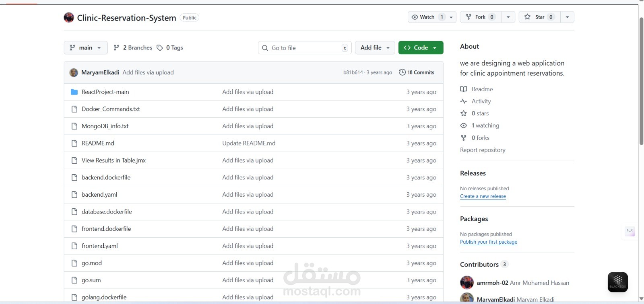Click the eye icon beside 1 watching
Viewport: 644px width, 304px height.
(x=464, y=125)
